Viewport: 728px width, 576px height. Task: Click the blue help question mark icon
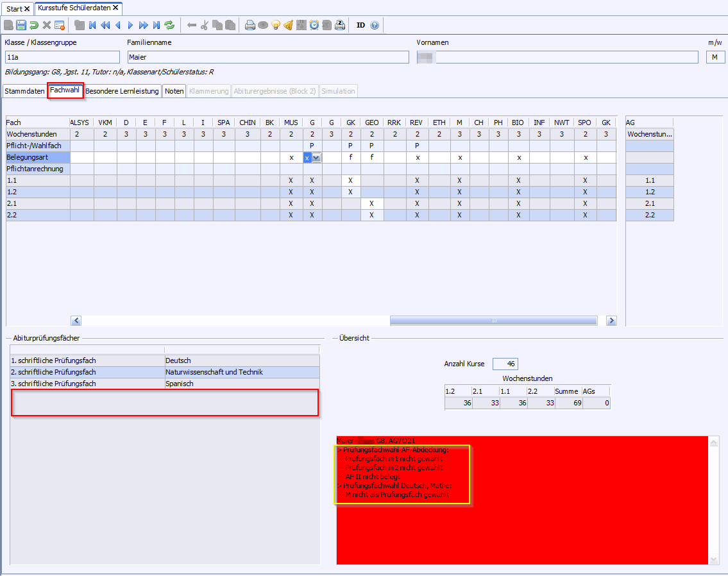pos(375,25)
